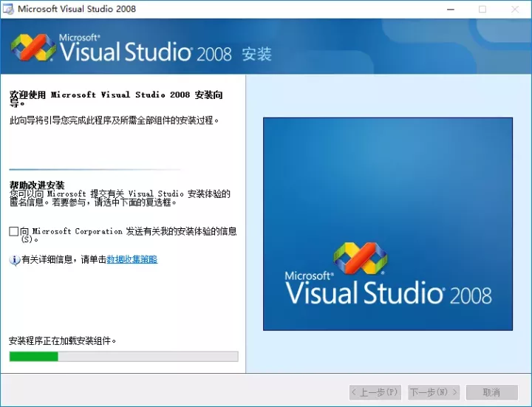Close the setup window with the X button
Screen dimensions: 532x407
[516, 10]
